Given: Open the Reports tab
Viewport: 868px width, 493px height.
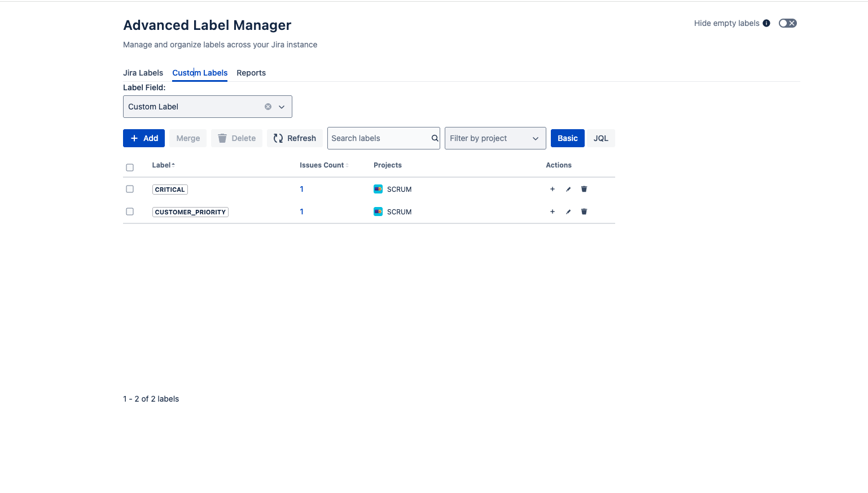Looking at the screenshot, I should pos(251,73).
